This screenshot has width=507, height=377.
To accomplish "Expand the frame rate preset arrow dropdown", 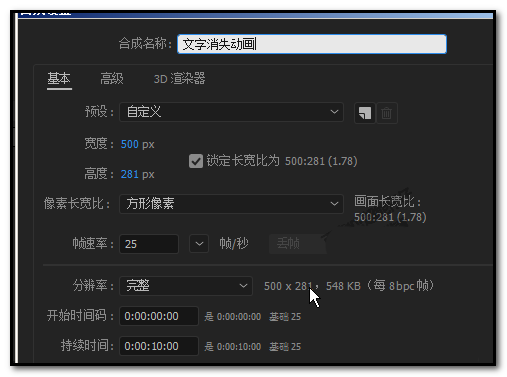I will pyautogui.click(x=199, y=244).
